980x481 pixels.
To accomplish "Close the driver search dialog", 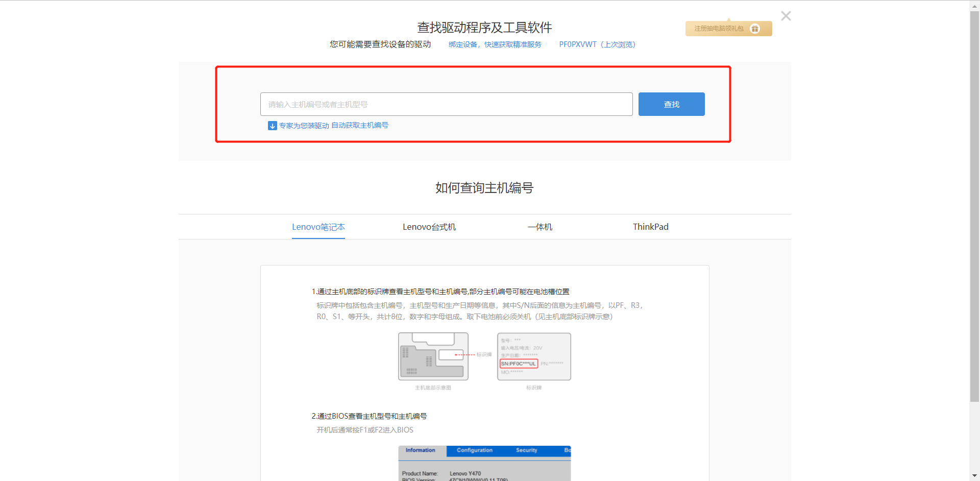I will pyautogui.click(x=786, y=16).
